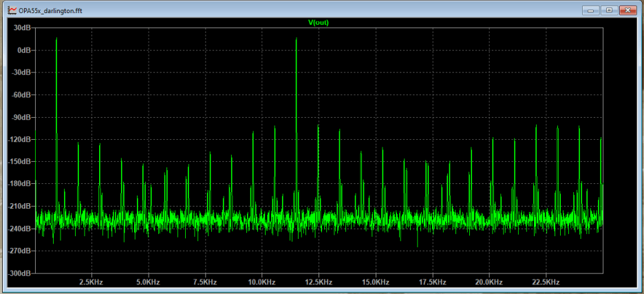Click the OPA55x_darlington.fft window title
The height and width of the screenshot is (294, 644).
point(50,11)
